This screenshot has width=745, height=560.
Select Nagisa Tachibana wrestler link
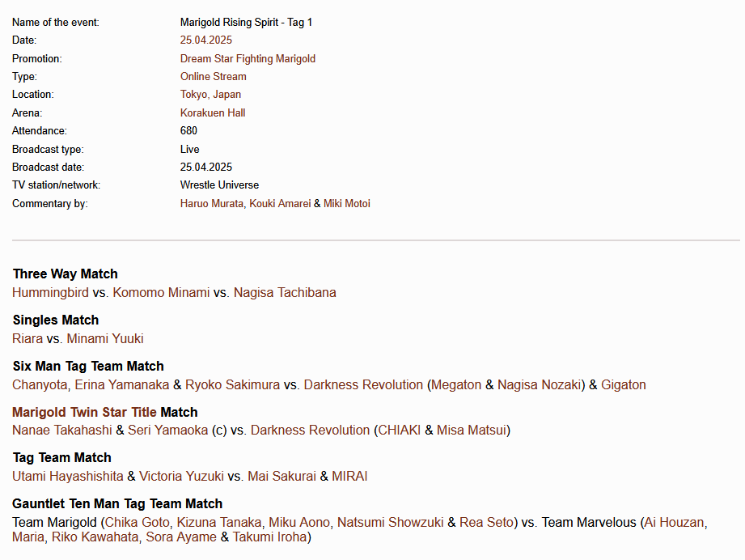pyautogui.click(x=285, y=293)
